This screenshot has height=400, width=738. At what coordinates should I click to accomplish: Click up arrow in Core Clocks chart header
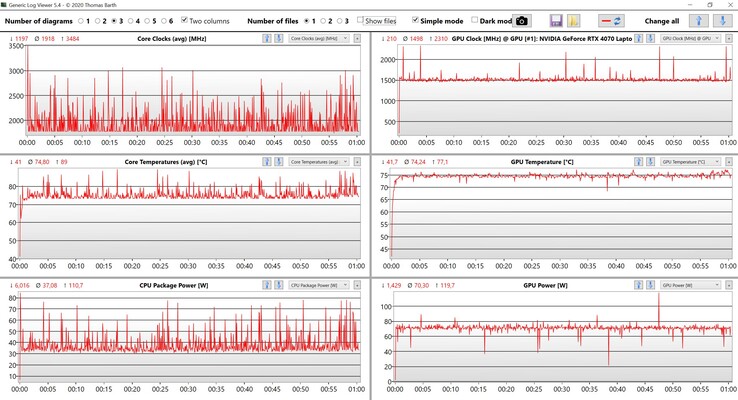[x=267, y=38]
